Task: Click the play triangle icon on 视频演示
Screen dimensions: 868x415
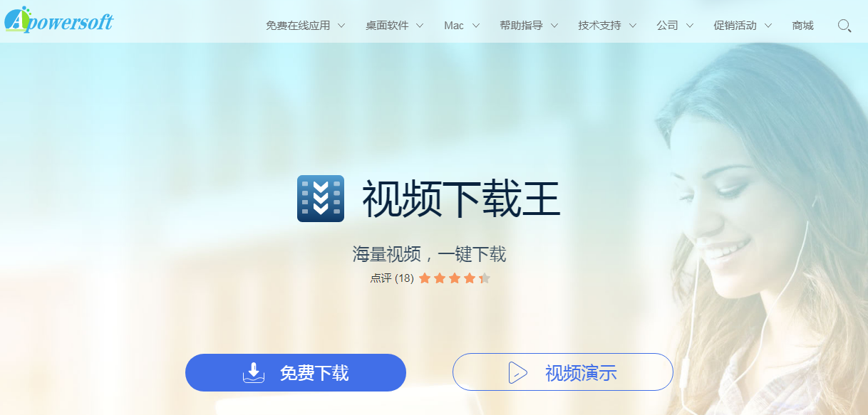Action: click(x=517, y=372)
